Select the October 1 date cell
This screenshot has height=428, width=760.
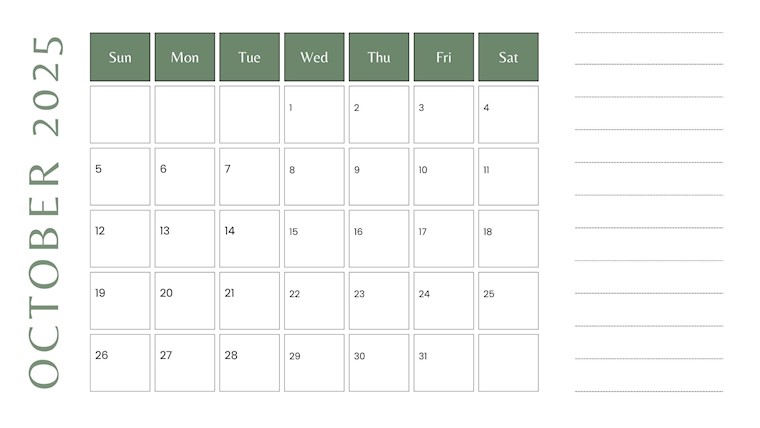click(x=314, y=114)
